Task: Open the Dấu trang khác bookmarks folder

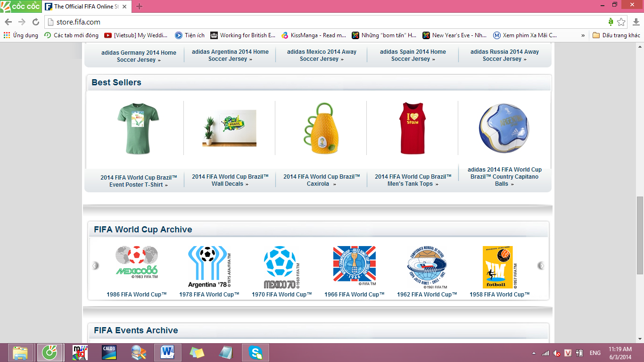Action: pyautogui.click(x=616, y=35)
